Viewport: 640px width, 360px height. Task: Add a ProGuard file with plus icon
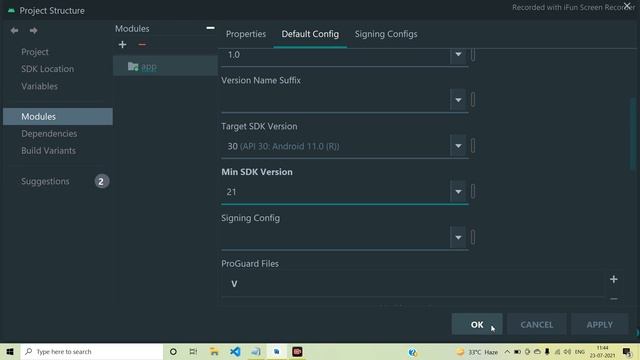[x=613, y=279]
